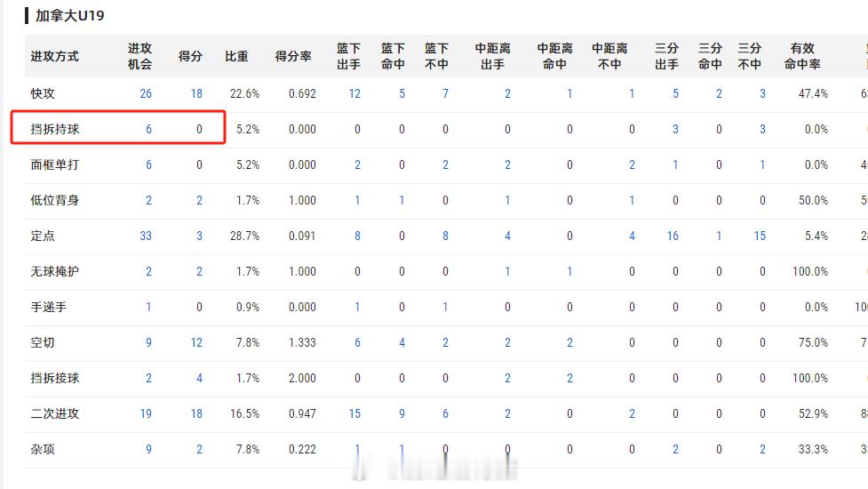
Task: Click the 定点 得分率 value 0.091
Action: pos(302,236)
